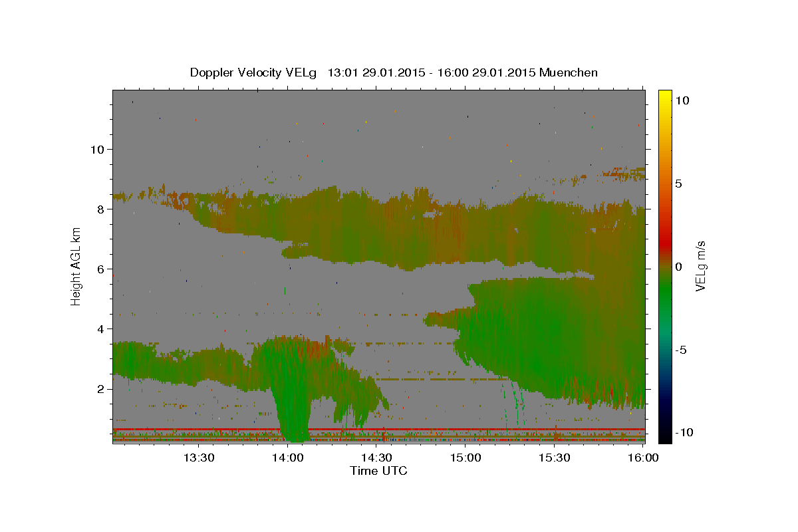Click the colorbar value -5 label

click(x=681, y=350)
